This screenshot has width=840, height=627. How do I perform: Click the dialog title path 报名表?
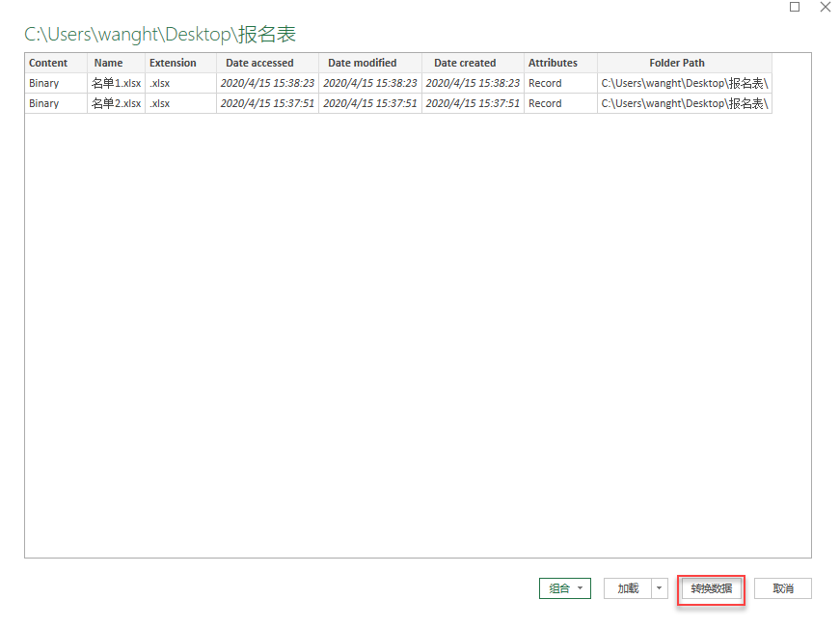coord(160,35)
